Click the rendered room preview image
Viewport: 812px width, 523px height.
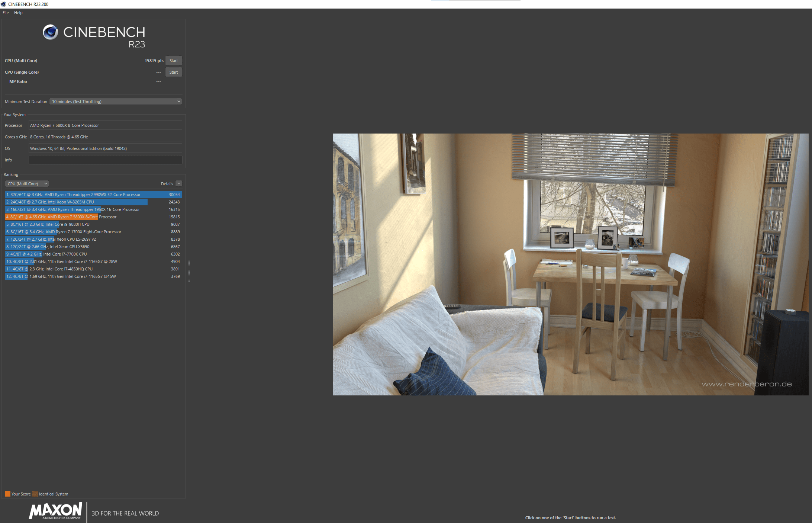pos(570,264)
